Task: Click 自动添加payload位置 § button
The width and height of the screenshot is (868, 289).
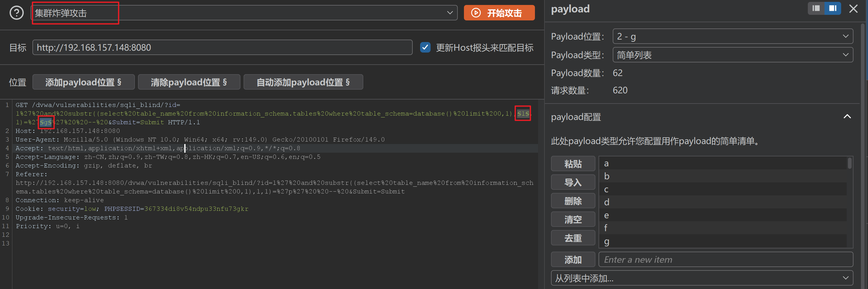Action: pyautogui.click(x=303, y=82)
